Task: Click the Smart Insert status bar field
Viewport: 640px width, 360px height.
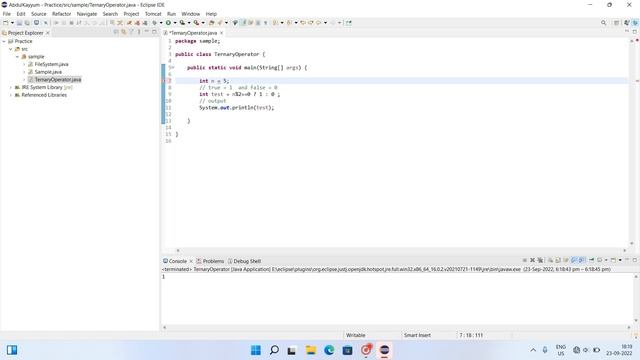Action: tap(417, 335)
